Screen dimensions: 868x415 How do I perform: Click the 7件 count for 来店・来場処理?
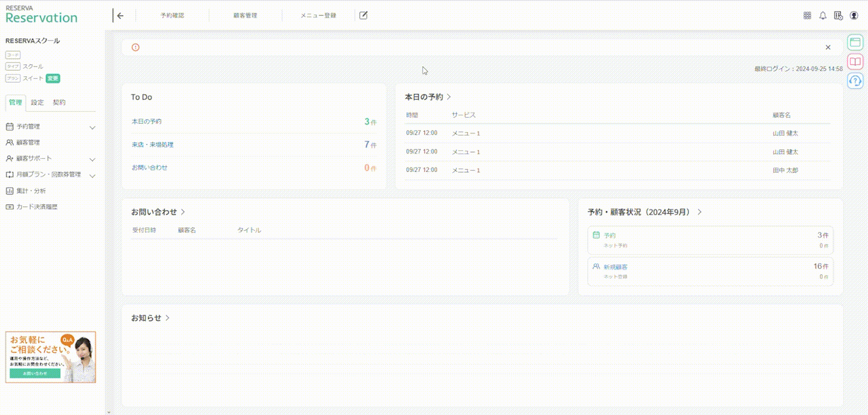(371, 145)
